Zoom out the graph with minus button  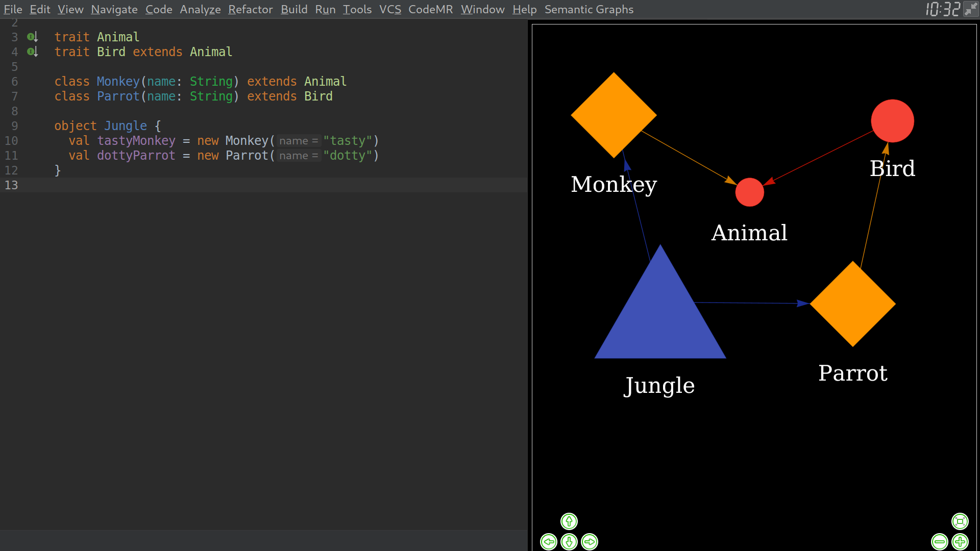coord(939,542)
